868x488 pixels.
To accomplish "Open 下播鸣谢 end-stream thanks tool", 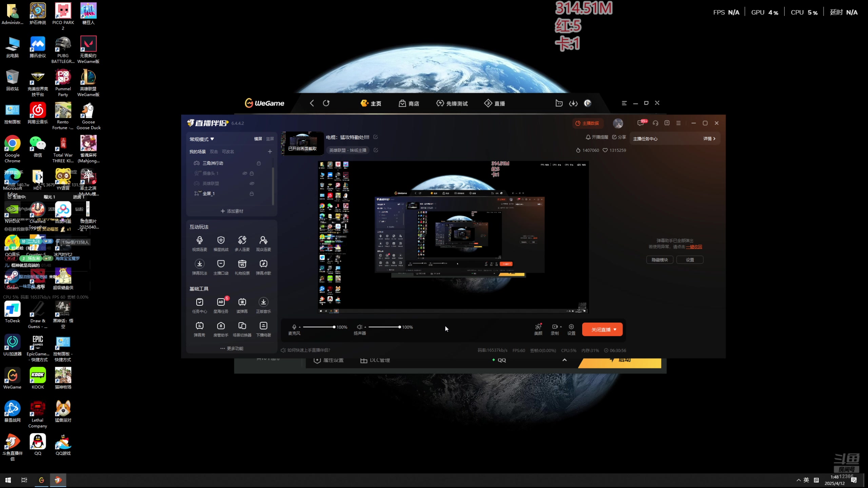I will coord(263,329).
